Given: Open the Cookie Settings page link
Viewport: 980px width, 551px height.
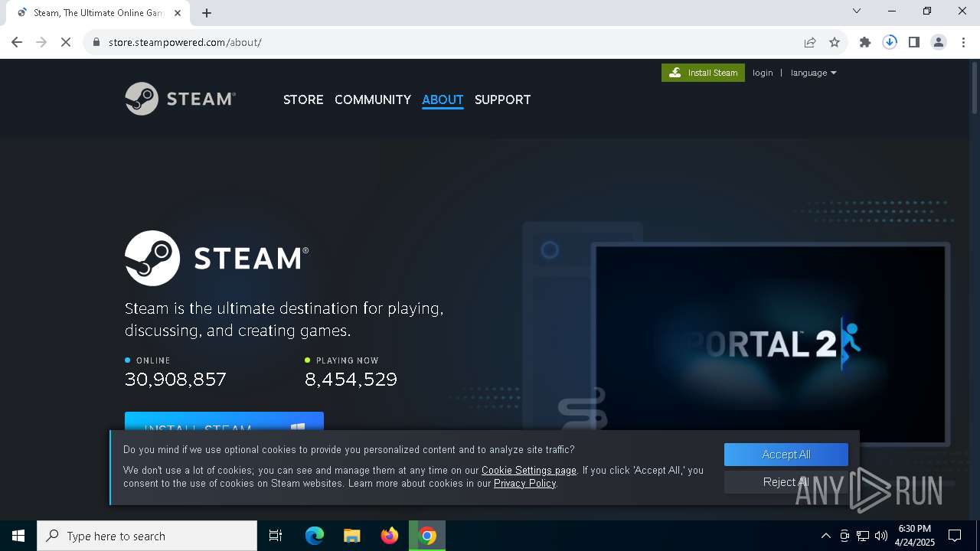Looking at the screenshot, I should [529, 471].
